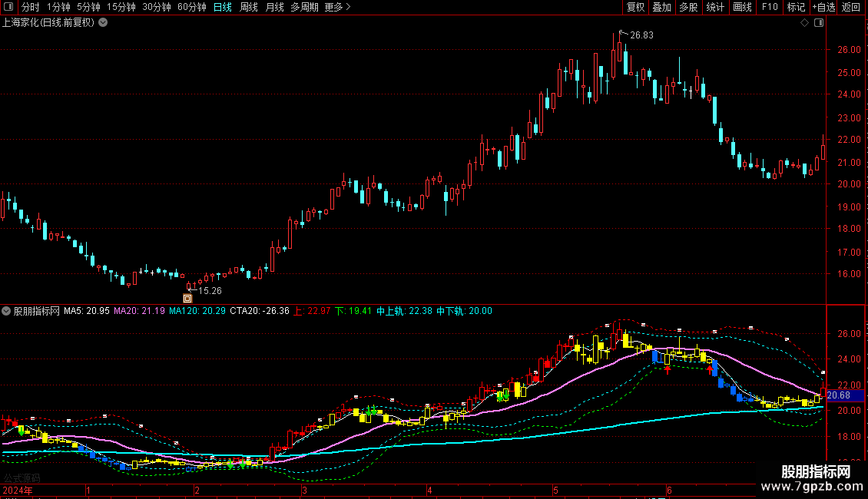Select the 30分钟 period tab

[x=156, y=7]
